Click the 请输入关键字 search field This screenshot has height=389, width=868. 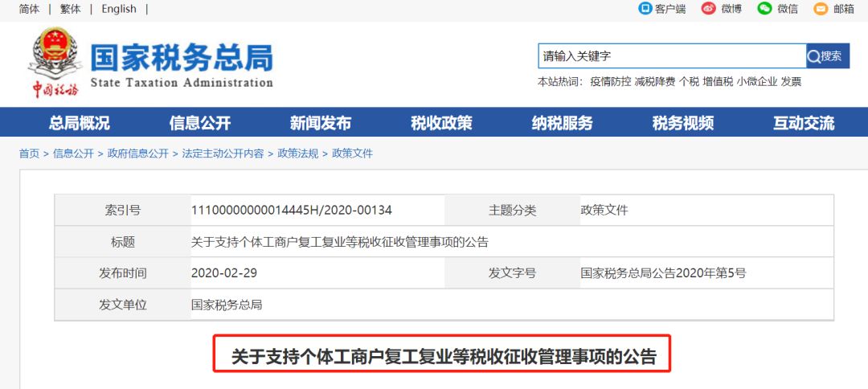click(x=672, y=56)
